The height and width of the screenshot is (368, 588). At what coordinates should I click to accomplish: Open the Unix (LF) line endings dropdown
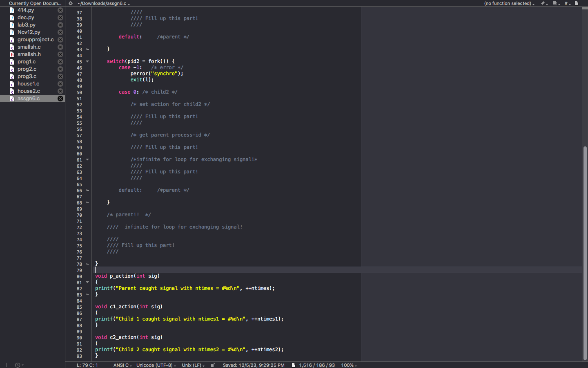pos(192,365)
